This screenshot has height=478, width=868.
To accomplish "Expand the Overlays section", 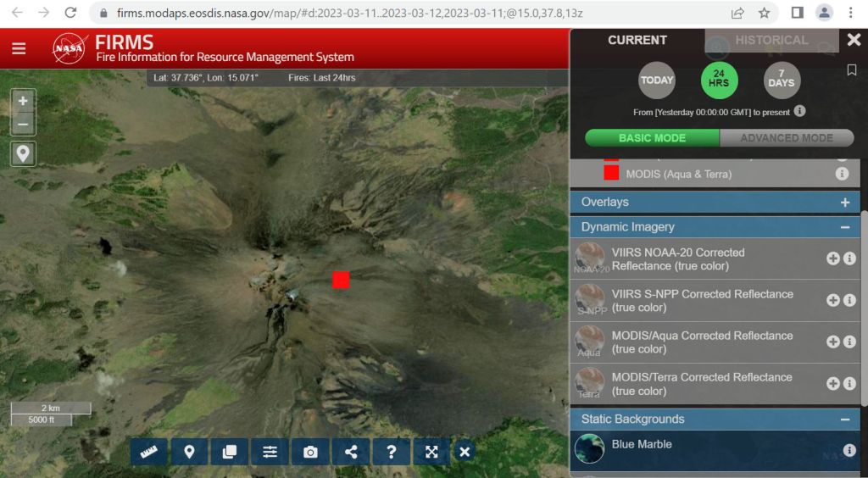I will click(x=844, y=203).
